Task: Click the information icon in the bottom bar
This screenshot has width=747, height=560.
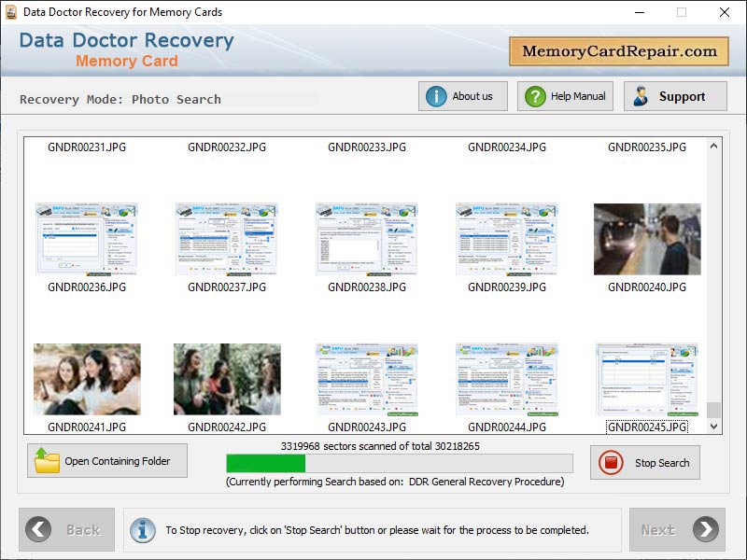Action: tap(143, 529)
